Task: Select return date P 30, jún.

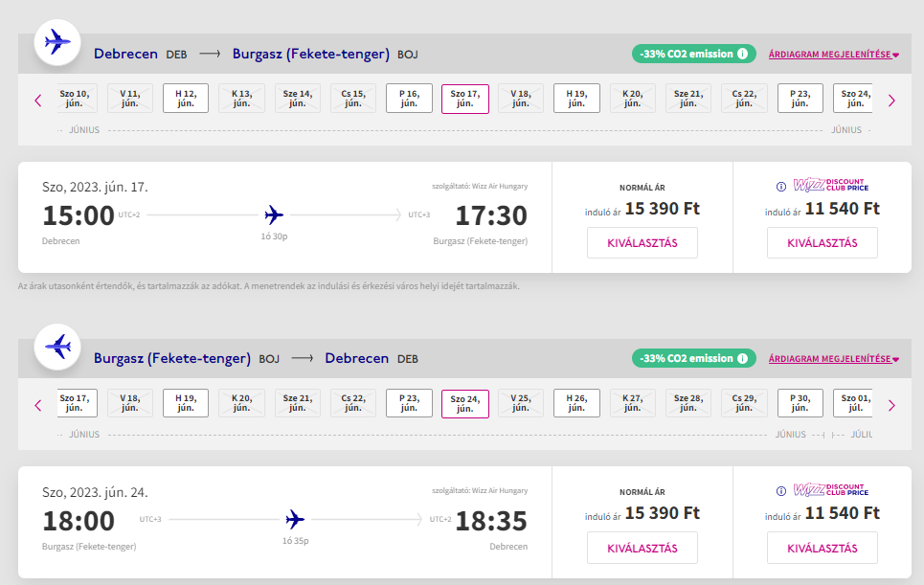Action: (800, 403)
